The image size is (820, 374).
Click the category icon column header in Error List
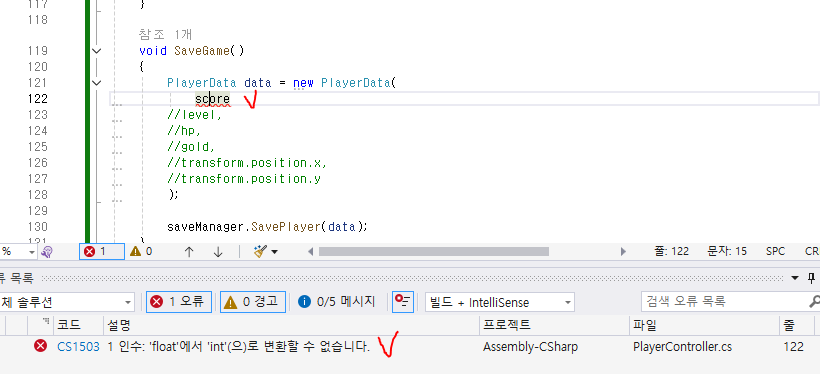(x=40, y=325)
